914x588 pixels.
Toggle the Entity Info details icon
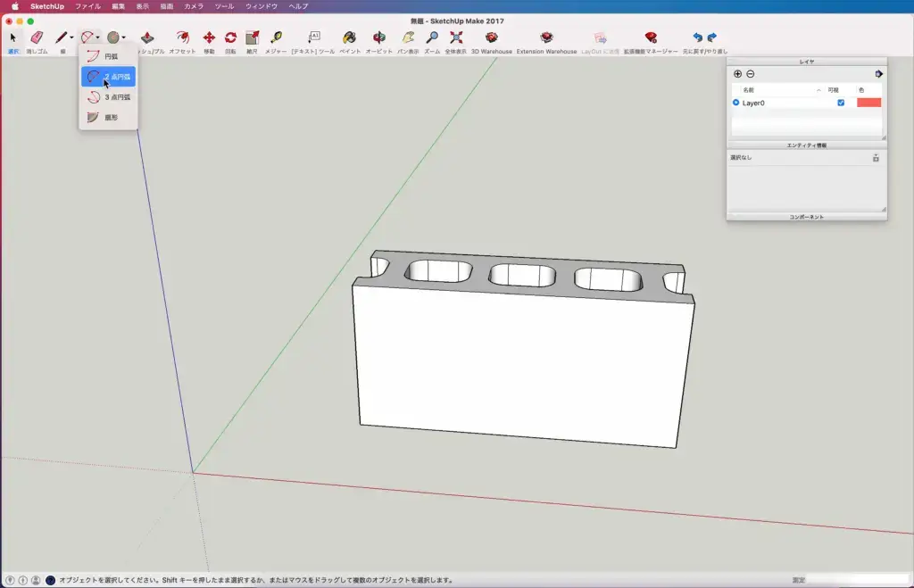point(876,158)
